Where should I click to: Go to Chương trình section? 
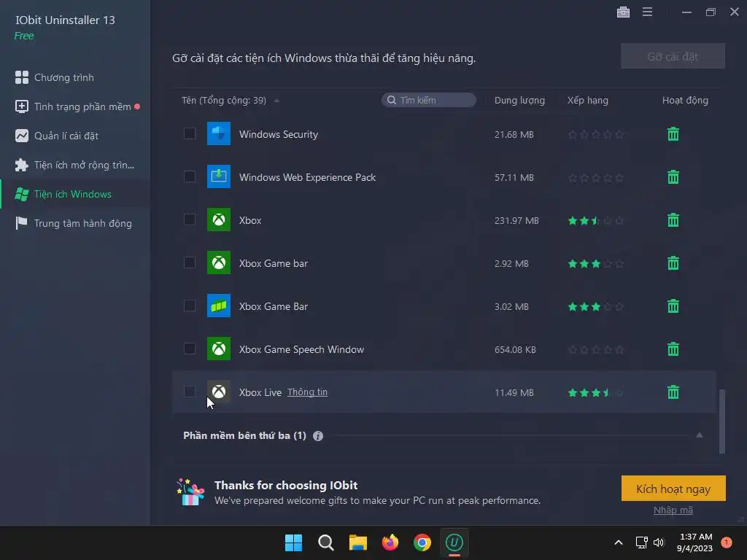coord(64,77)
